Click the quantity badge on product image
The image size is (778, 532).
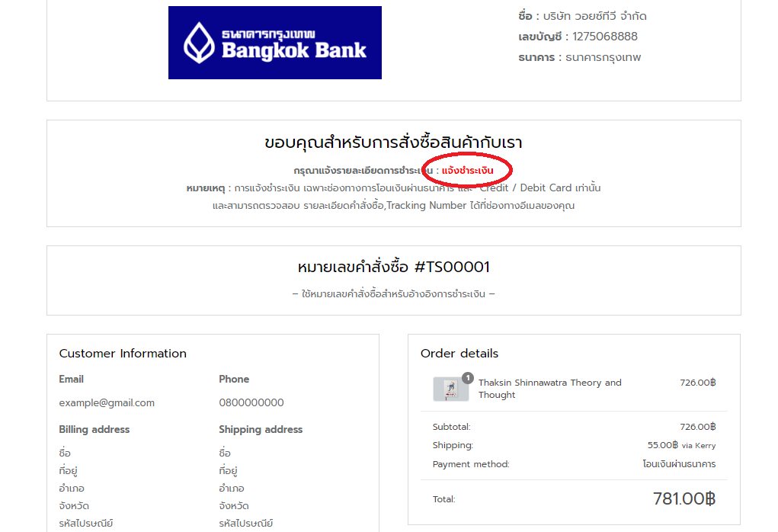[x=467, y=378]
